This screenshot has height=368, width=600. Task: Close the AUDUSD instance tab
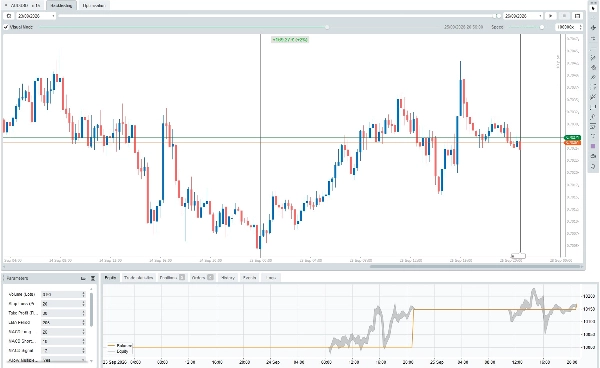click(x=6, y=5)
